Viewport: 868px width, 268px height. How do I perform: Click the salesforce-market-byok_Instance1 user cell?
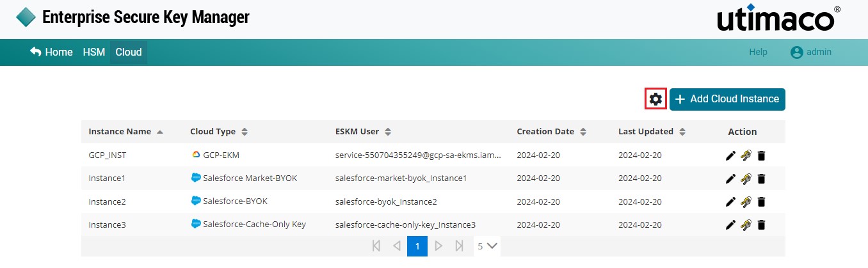click(401, 178)
